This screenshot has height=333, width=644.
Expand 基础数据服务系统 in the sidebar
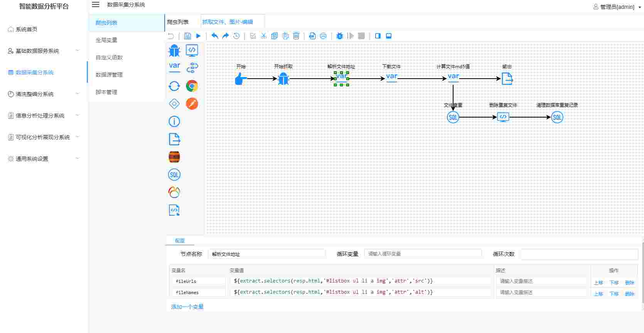click(x=44, y=51)
